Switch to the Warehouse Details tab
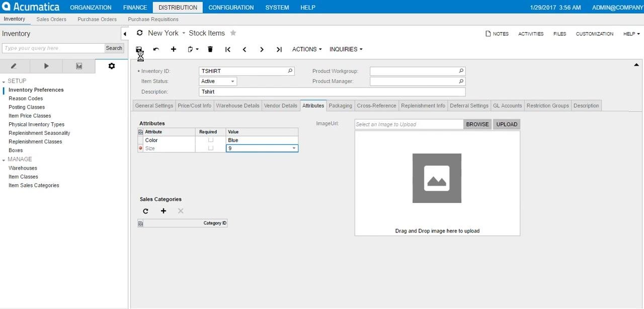 coord(238,106)
